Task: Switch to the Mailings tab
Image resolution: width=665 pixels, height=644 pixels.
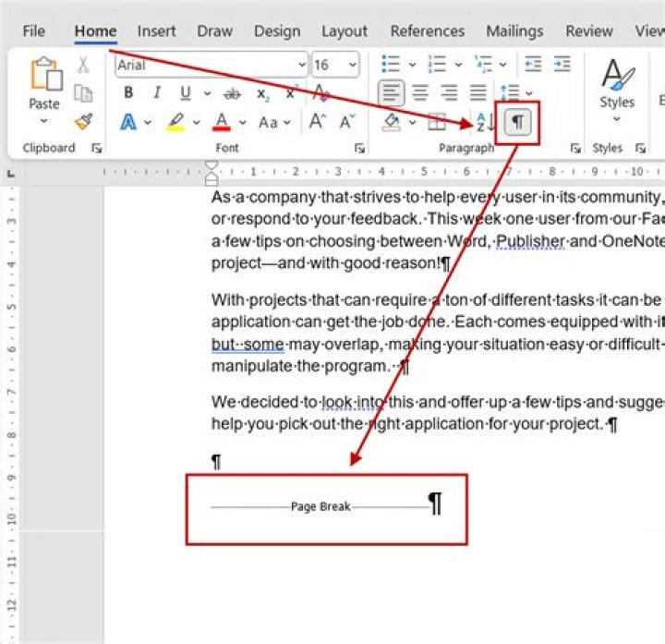Action: (x=514, y=31)
